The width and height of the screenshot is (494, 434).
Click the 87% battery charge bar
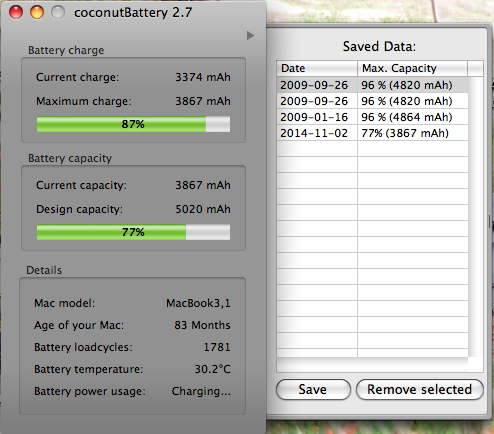click(x=133, y=124)
